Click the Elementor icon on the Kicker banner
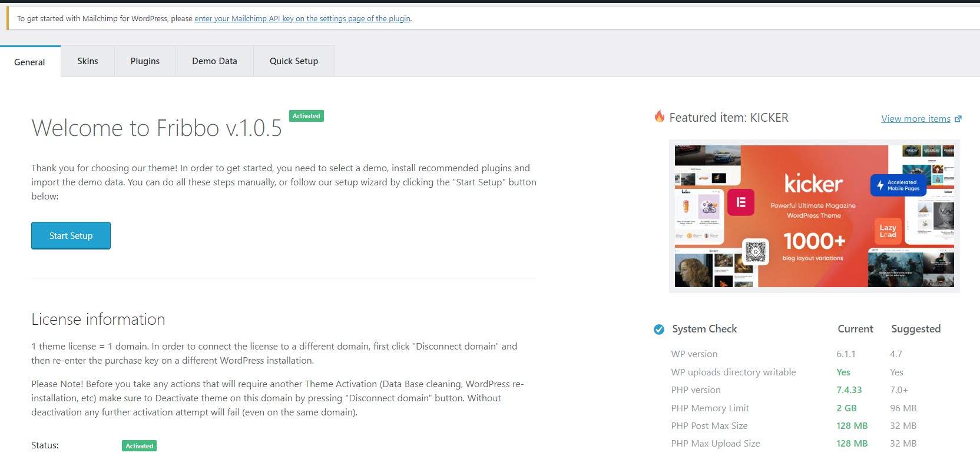The height and width of the screenshot is (456, 980). pos(741,202)
